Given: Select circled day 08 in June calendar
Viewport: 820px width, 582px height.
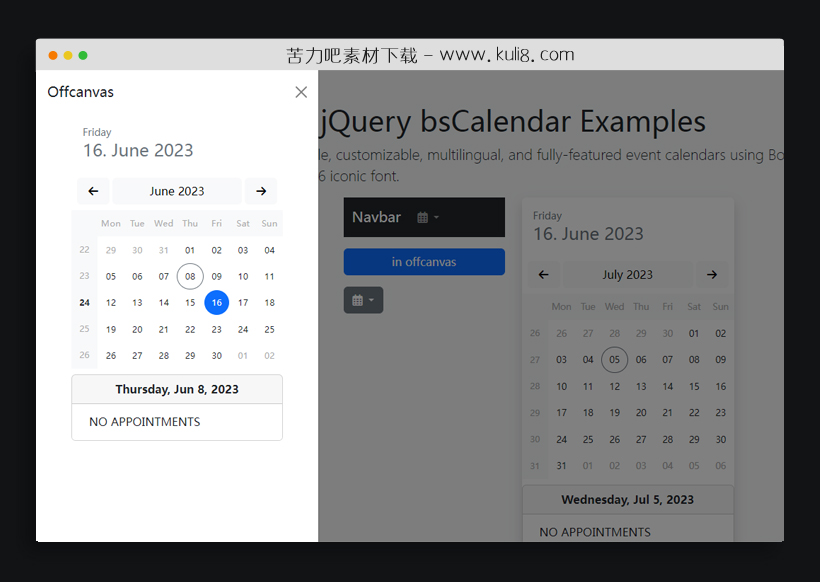Looking at the screenshot, I should [x=190, y=277].
